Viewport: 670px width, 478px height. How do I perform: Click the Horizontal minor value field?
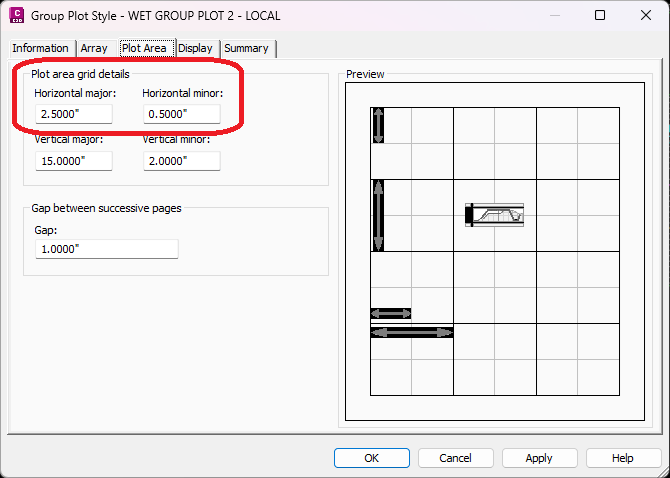(182, 114)
